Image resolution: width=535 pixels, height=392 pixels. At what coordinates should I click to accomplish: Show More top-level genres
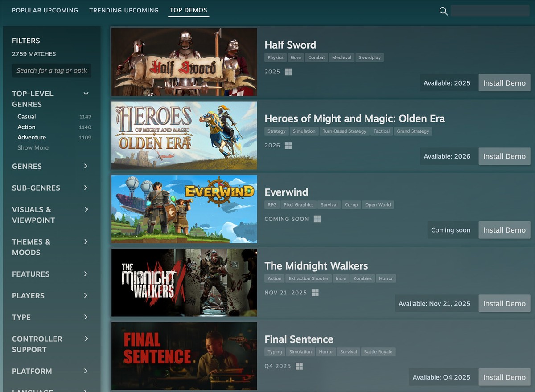click(x=33, y=147)
